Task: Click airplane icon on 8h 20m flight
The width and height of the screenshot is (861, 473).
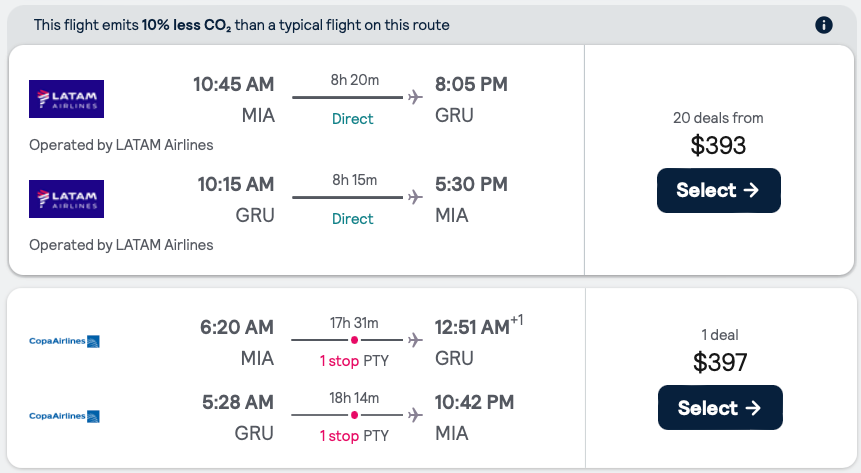Action: (x=415, y=97)
